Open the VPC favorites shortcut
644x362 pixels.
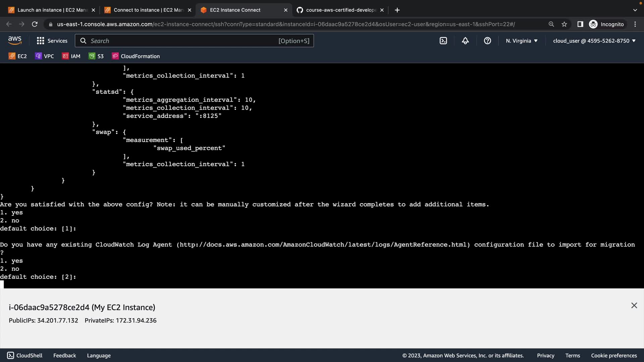pos(45,56)
